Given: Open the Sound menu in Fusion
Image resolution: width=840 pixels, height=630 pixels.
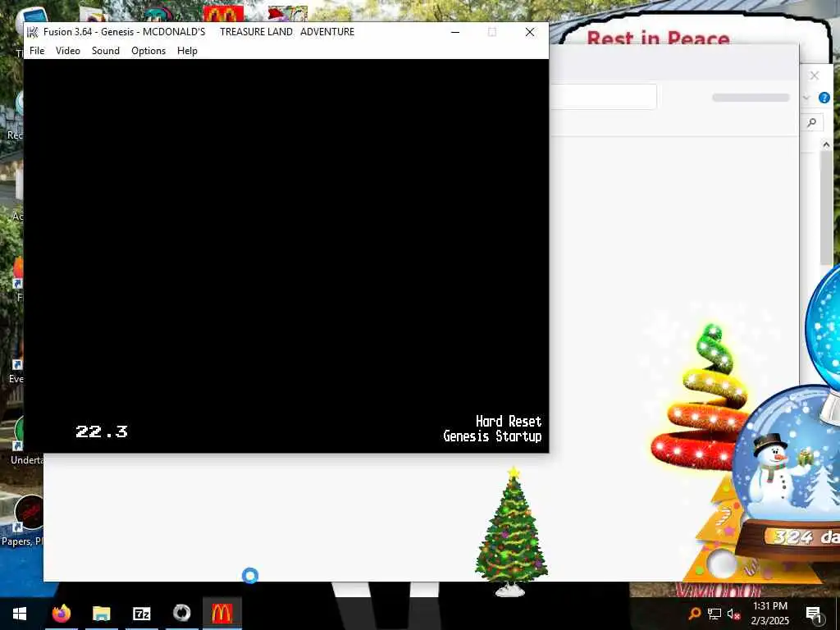Looking at the screenshot, I should [106, 50].
